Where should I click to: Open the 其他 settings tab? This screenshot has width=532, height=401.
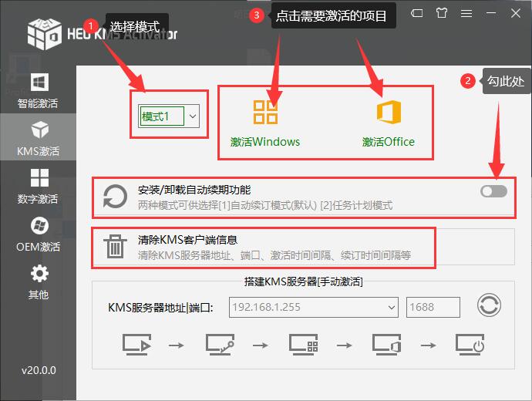[38, 281]
